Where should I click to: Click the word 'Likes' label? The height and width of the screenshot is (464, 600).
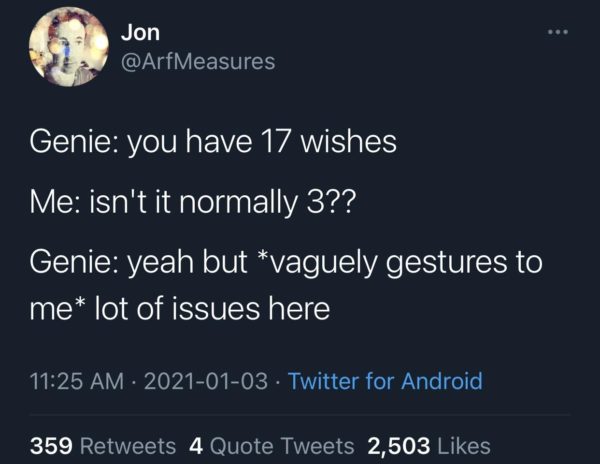[462, 444]
